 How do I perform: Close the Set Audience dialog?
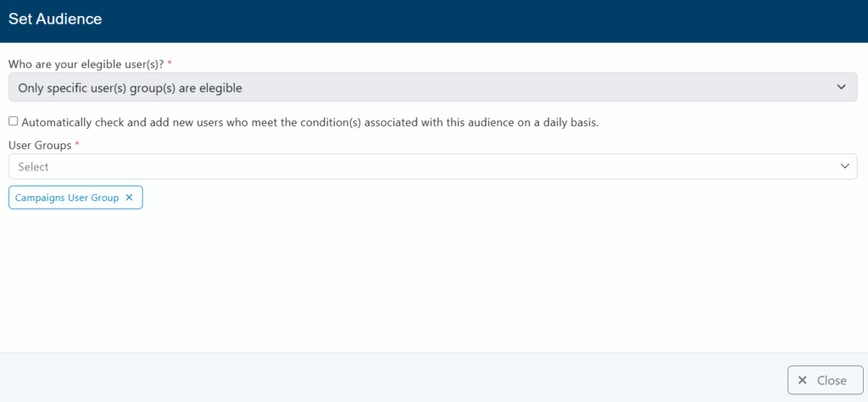(824, 381)
